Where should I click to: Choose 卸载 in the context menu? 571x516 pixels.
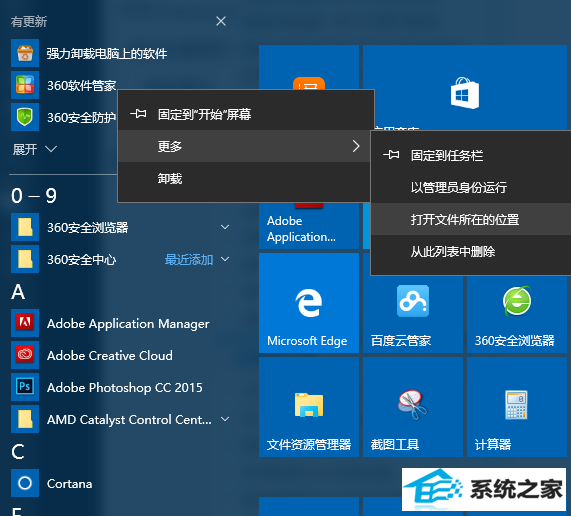tap(244, 178)
